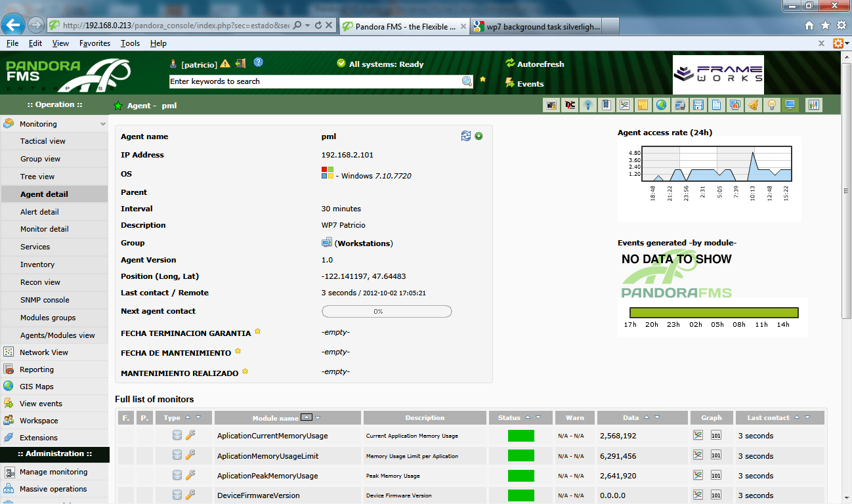This screenshot has height=504, width=852.
Task: Click the networked computers toolbar icon
Action: 680,104
